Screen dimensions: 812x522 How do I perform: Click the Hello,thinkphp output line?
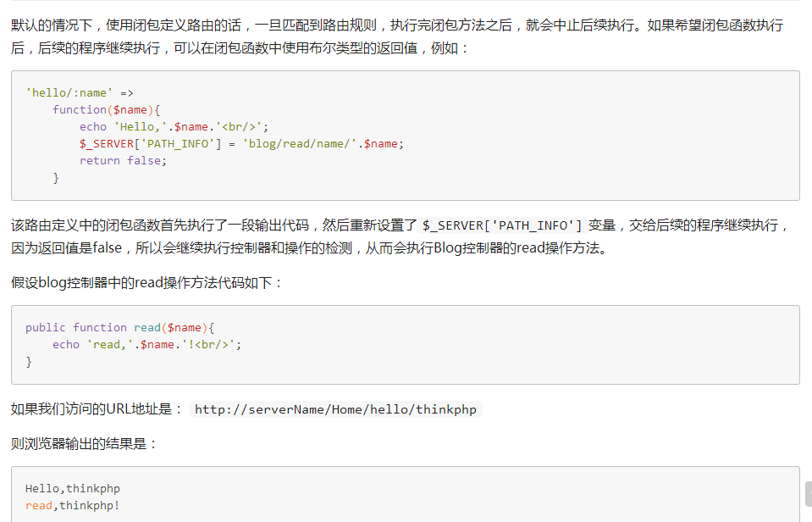click(x=72, y=489)
